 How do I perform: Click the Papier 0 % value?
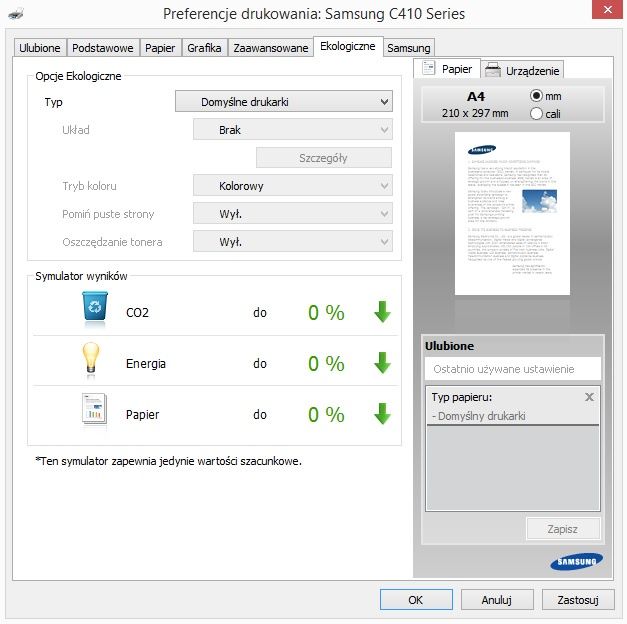click(326, 414)
